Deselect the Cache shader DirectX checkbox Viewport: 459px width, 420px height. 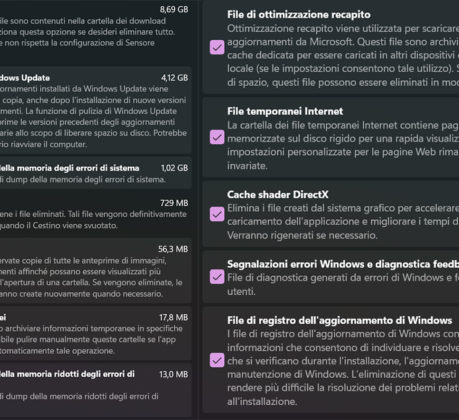217,214
